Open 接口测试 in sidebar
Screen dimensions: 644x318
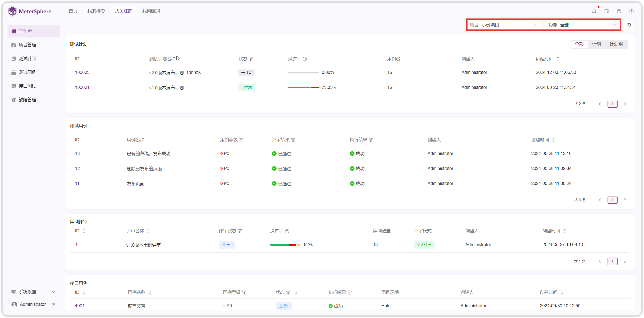click(33, 86)
